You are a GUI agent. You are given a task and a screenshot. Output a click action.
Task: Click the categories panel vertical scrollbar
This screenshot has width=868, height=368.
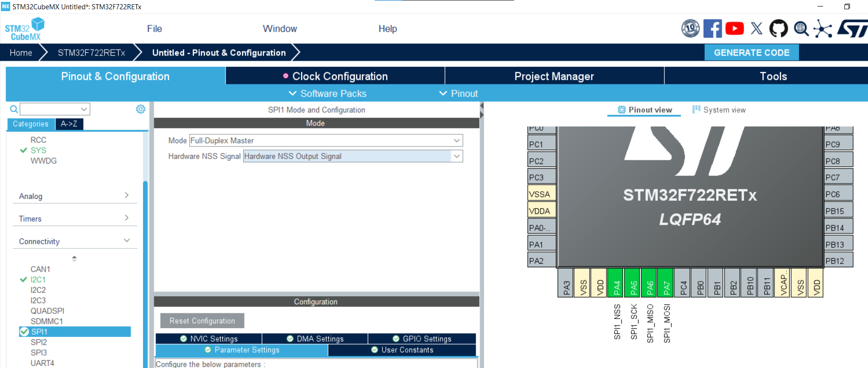coord(145,273)
